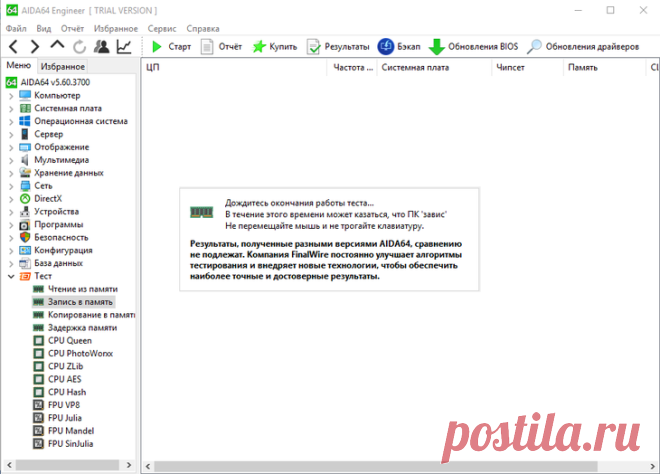Open Результаты in the toolbar
660x474 pixels.
[338, 46]
